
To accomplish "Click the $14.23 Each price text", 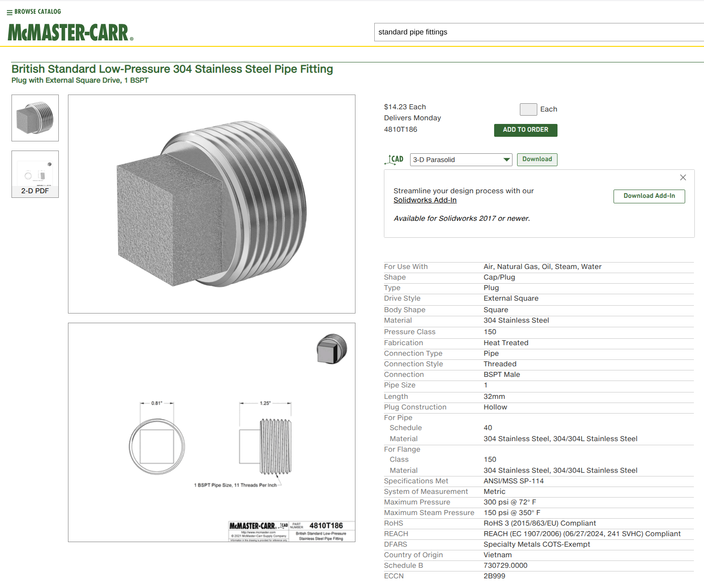I will pos(405,107).
